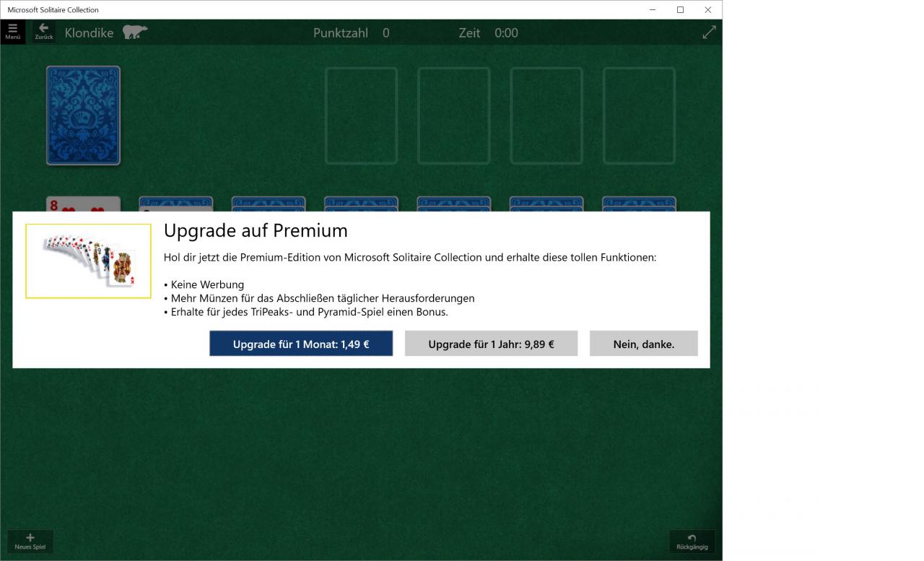Choose Upgrade für 1 Monat: 1,49 €
The image size is (924, 561).
[301, 344]
